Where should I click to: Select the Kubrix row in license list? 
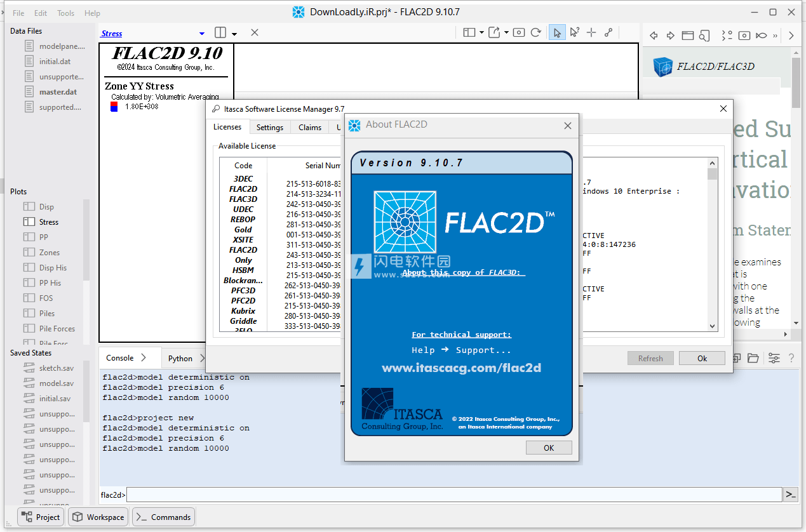tap(243, 310)
